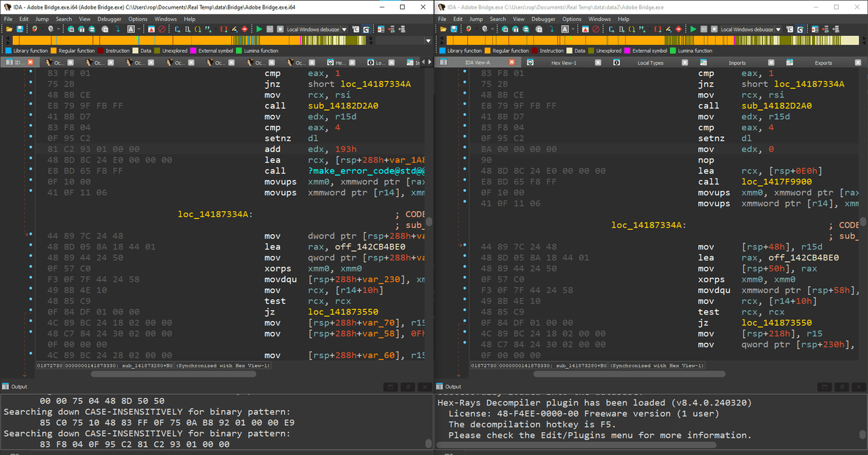
Task: Open Options menu in right IDA window
Action: coord(572,19)
